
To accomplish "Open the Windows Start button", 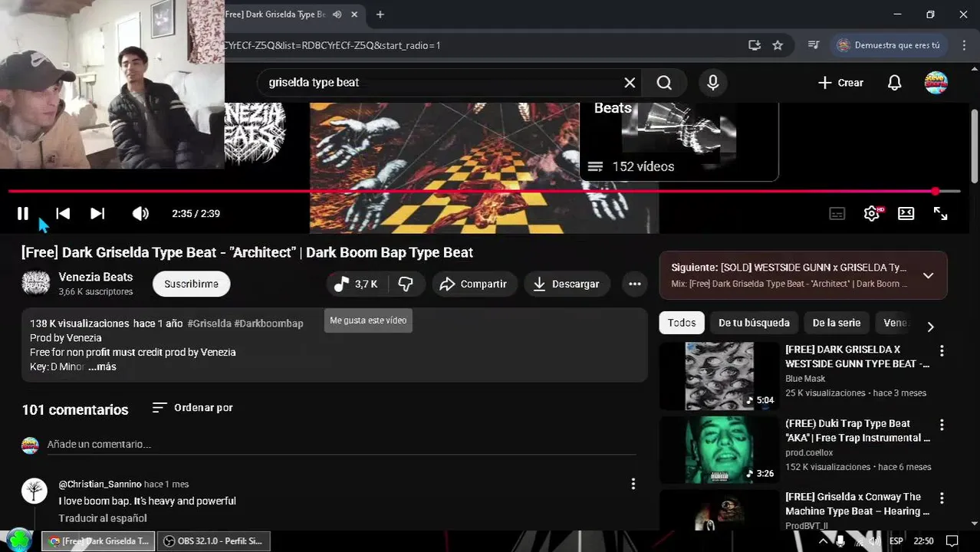I will [18, 540].
